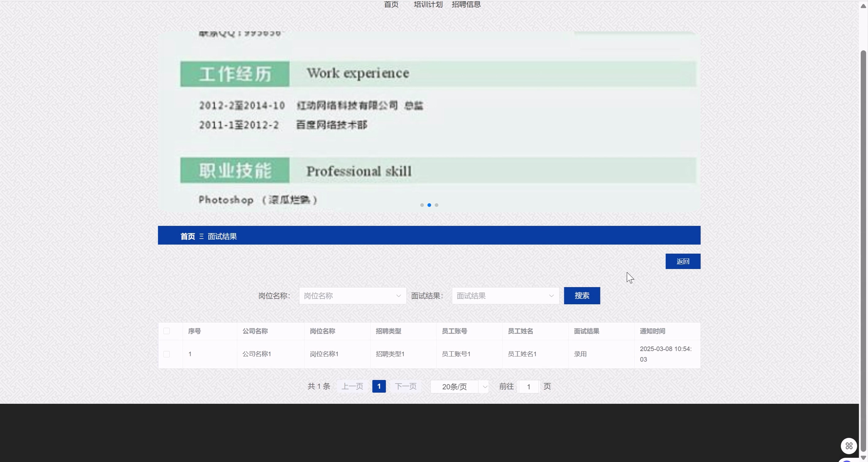Screen dimensions: 868x462
Task: Go to 首页 in top navigation
Action: point(391,4)
